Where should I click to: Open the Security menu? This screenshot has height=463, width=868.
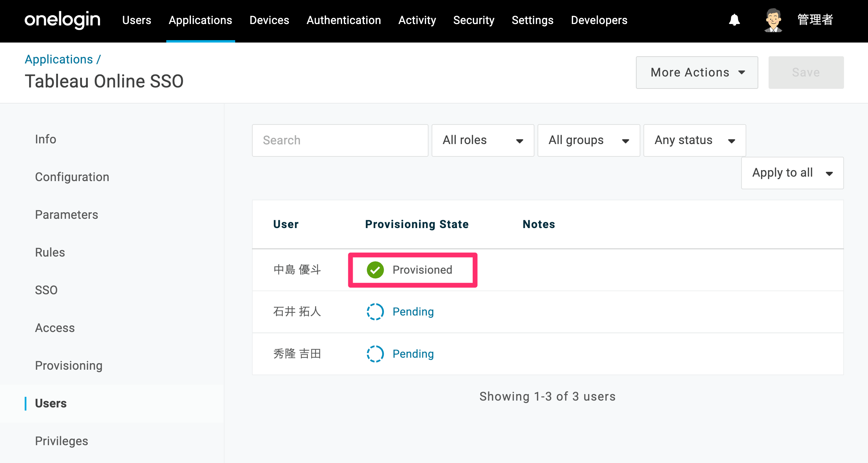point(474,20)
